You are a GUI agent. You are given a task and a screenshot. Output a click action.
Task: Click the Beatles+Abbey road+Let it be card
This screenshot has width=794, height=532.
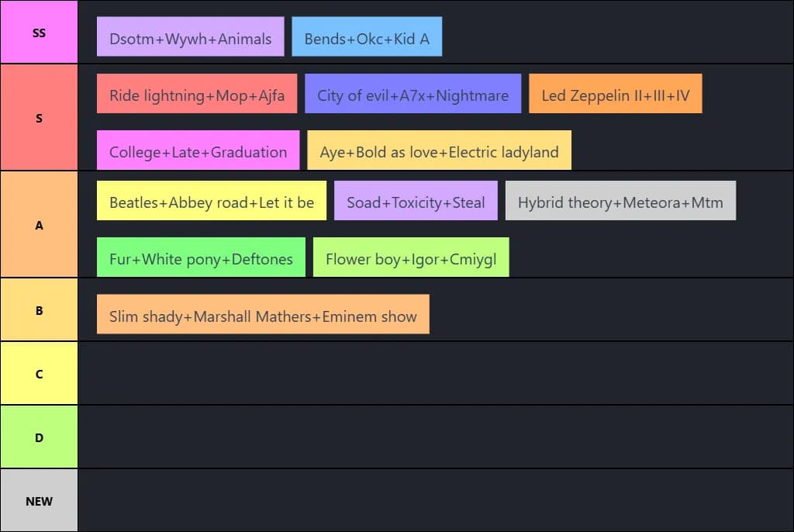[212, 202]
